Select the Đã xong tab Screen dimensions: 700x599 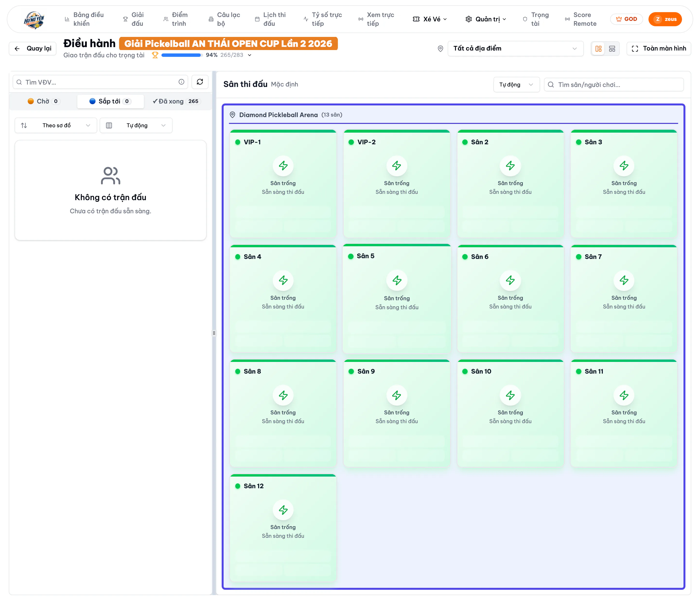pos(177,101)
